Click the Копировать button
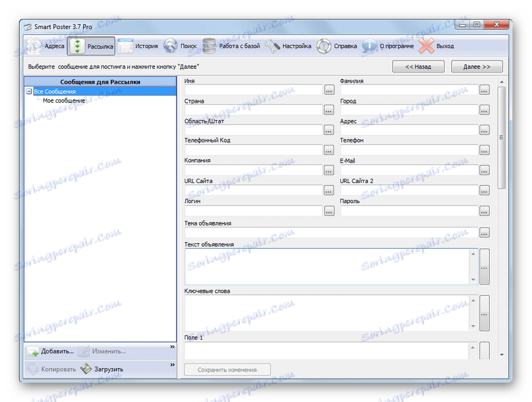Viewport: 532px width, 402px height. pyautogui.click(x=52, y=369)
